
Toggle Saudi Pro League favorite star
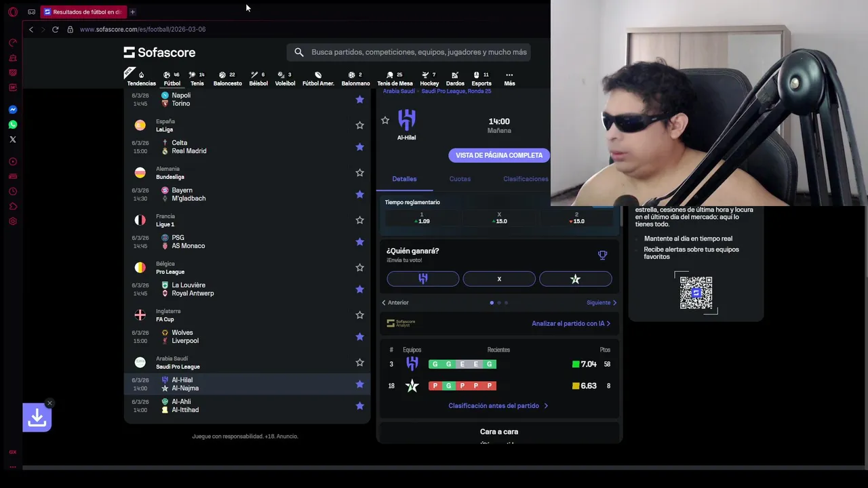click(x=360, y=363)
